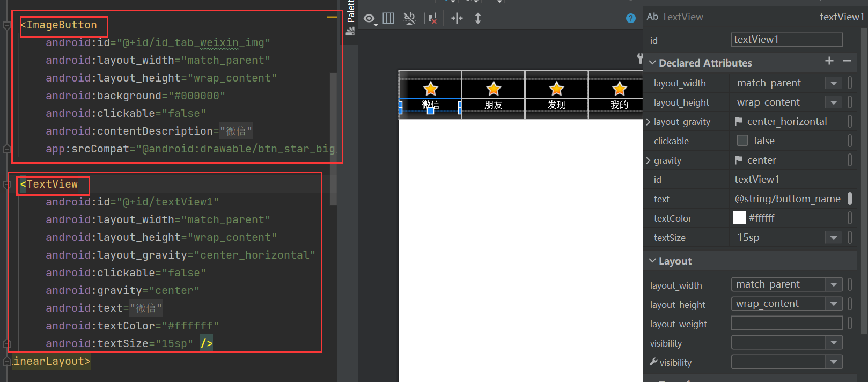
Task: Open the visibility dropdown
Action: pos(787,342)
